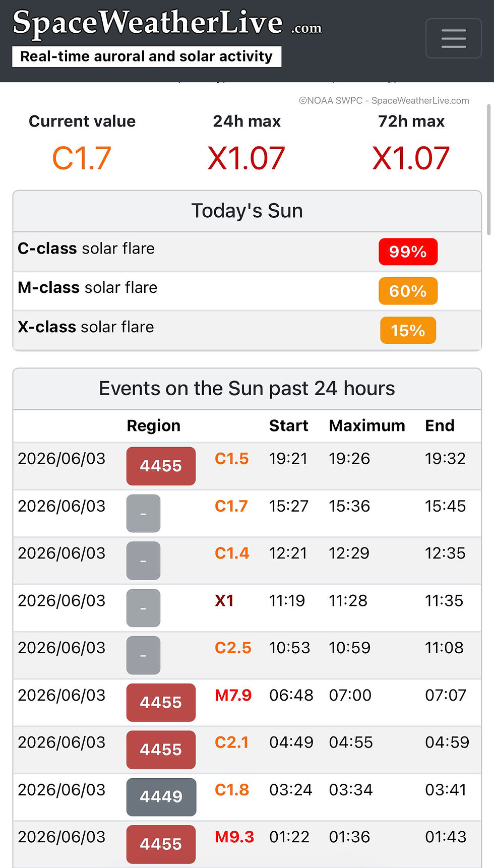Open region 4455 for the M7.9 flare
Screen dimensions: 494x868
(161, 702)
